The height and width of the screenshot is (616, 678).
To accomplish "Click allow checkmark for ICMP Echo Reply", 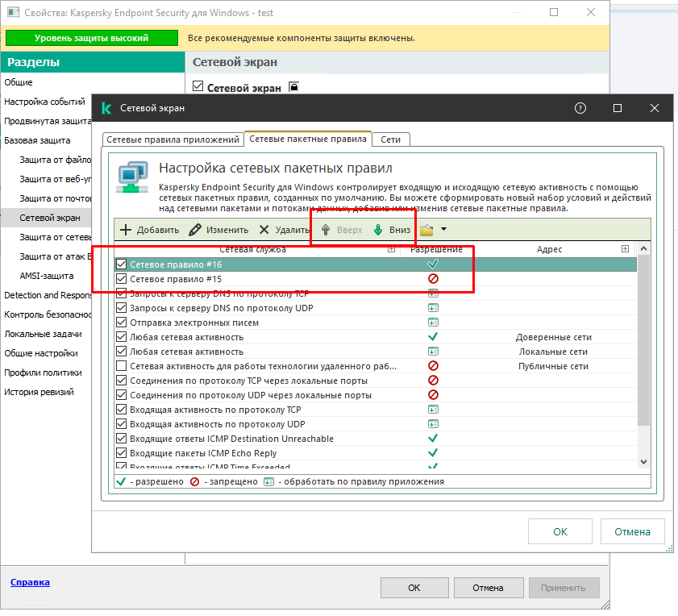I will pyautogui.click(x=433, y=453).
